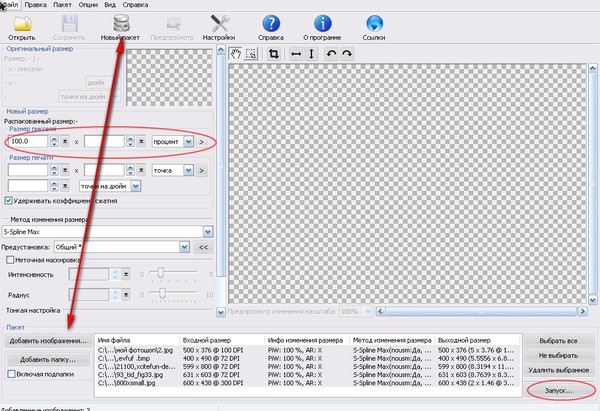Collapse preset panel with << button
Viewport: 600px width, 411px height.
[x=203, y=247]
